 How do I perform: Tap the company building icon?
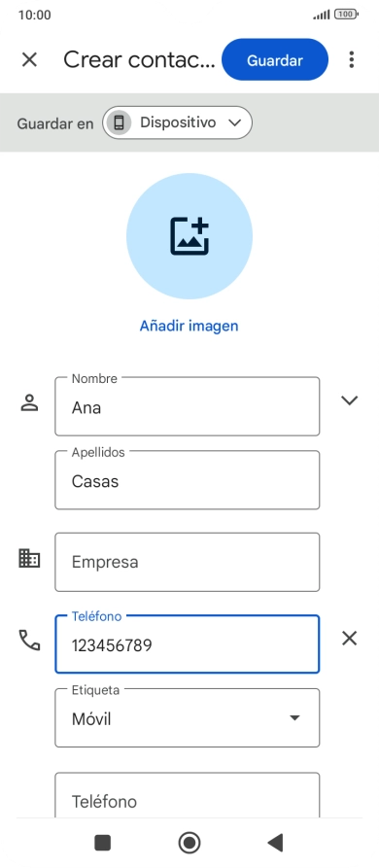coord(29,559)
